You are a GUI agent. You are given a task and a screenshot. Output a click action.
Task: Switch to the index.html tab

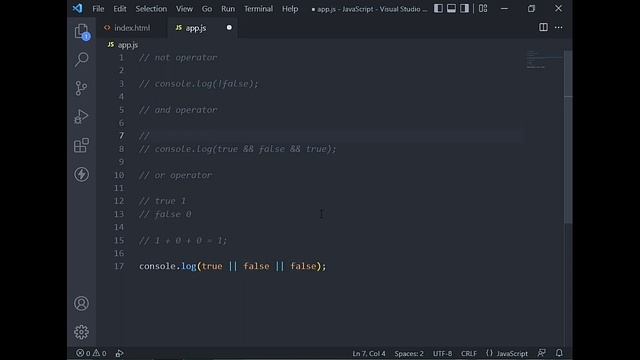point(131,28)
